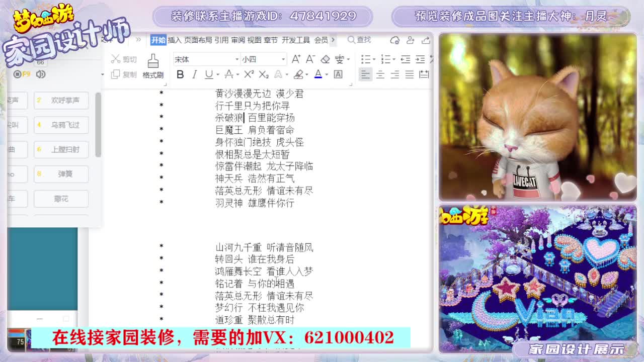Image resolution: width=644 pixels, height=362 pixels.
Task: Play the 欢呼掌声 sound effect
Action: click(x=61, y=101)
